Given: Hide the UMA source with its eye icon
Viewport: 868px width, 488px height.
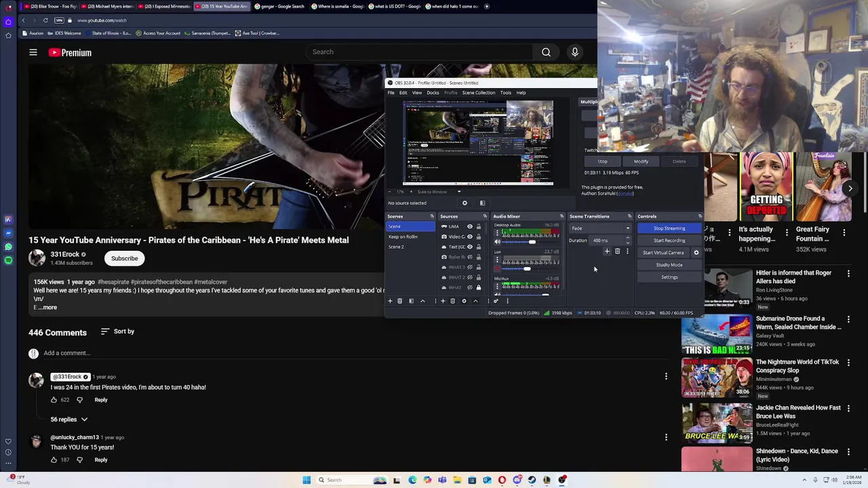Looking at the screenshot, I should pyautogui.click(x=469, y=226).
